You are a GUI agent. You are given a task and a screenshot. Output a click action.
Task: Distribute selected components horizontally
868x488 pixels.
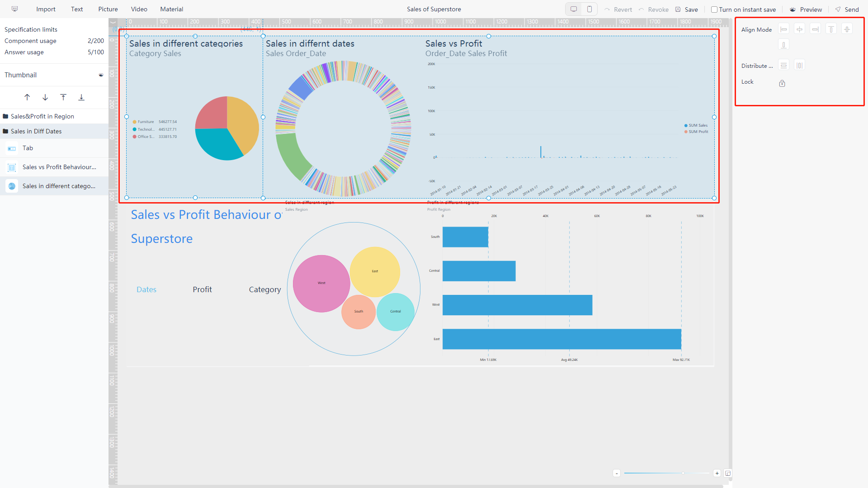[x=799, y=66]
